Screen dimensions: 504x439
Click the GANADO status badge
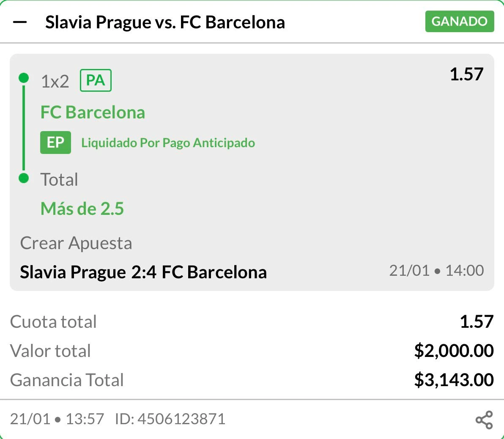click(459, 22)
